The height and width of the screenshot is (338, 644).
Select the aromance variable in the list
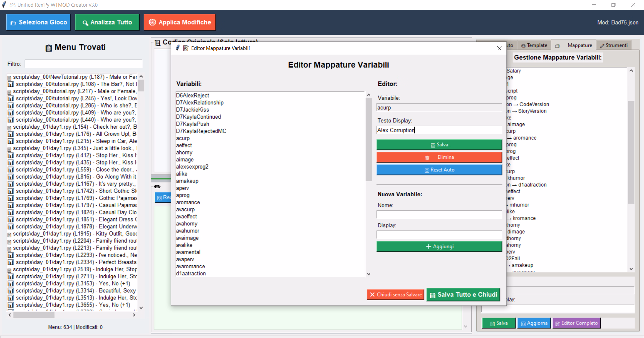(x=188, y=202)
